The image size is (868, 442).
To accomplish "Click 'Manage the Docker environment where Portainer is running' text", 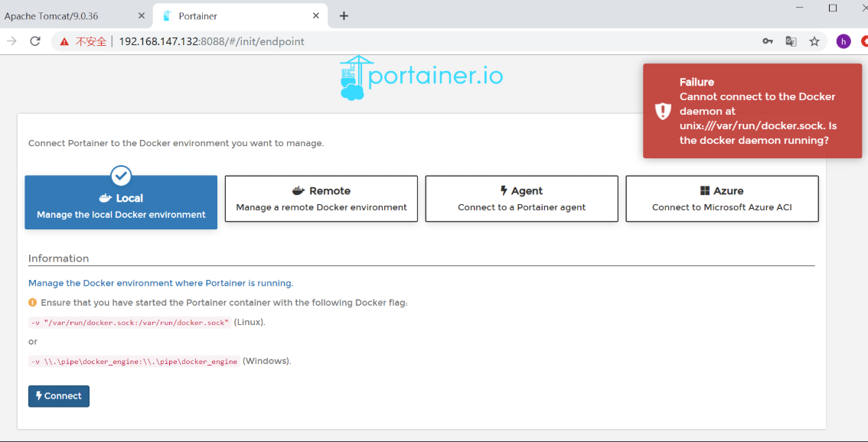I will click(161, 283).
